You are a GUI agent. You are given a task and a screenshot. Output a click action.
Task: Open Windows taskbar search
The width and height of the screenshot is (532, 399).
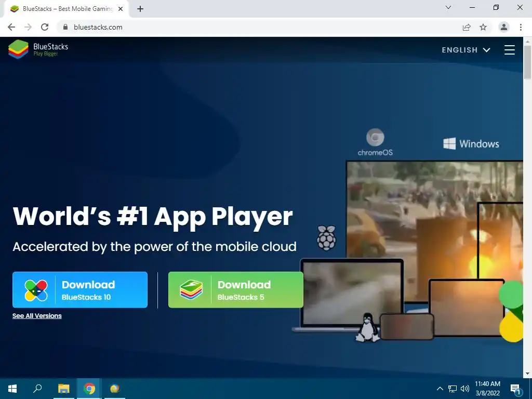(x=37, y=389)
